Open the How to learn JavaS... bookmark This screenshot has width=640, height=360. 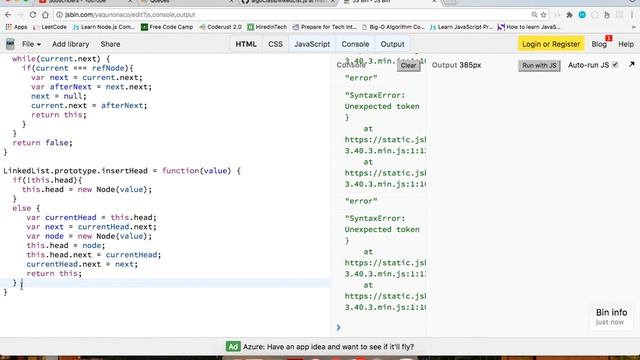click(529, 27)
